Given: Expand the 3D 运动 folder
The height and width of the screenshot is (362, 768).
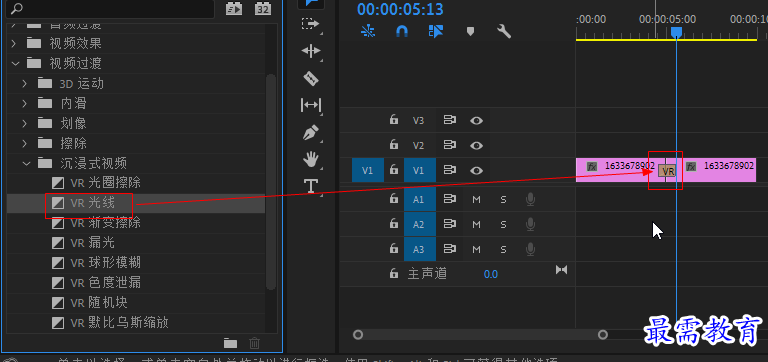Looking at the screenshot, I should (x=24, y=83).
